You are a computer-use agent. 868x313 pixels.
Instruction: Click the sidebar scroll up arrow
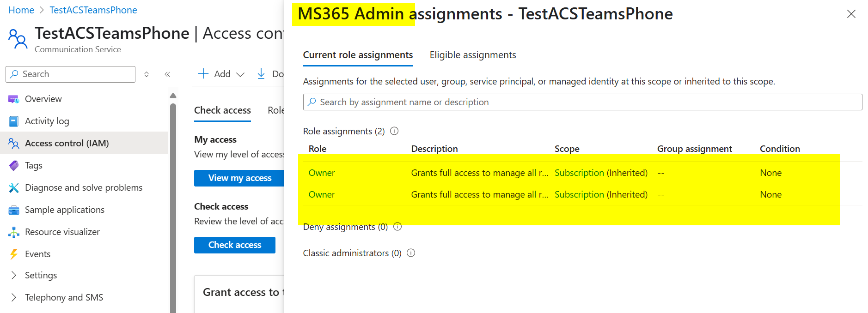point(173,96)
